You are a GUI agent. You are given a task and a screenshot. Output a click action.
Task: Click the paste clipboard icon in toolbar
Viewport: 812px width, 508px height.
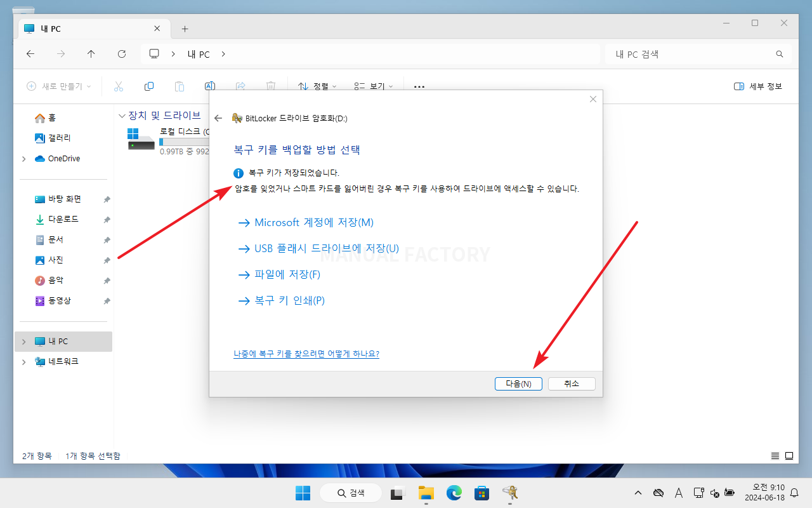(180, 86)
